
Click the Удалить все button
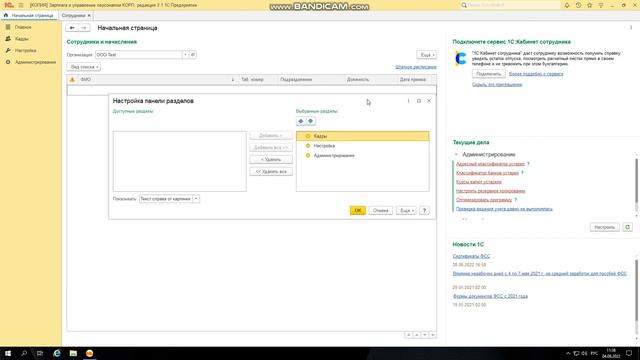[271, 171]
